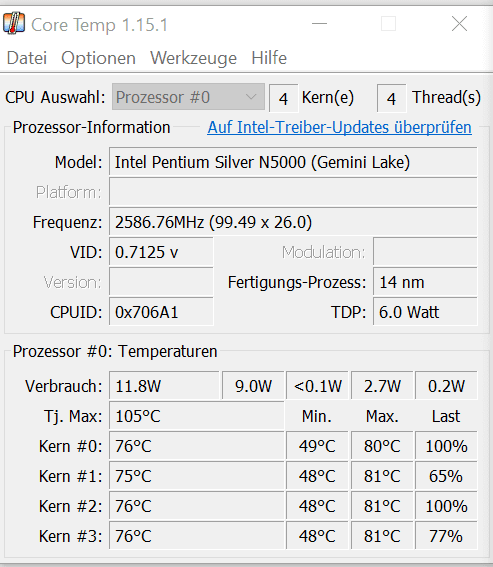This screenshot has height=567, width=493.
Task: Close the Core Temp window
Action: 459,24
